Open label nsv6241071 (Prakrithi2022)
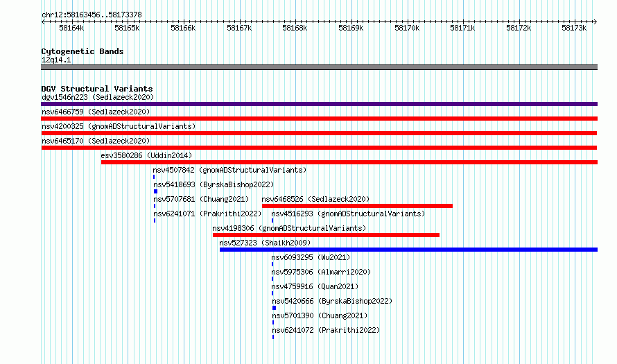The width and height of the screenshot is (617, 364). coord(208,214)
